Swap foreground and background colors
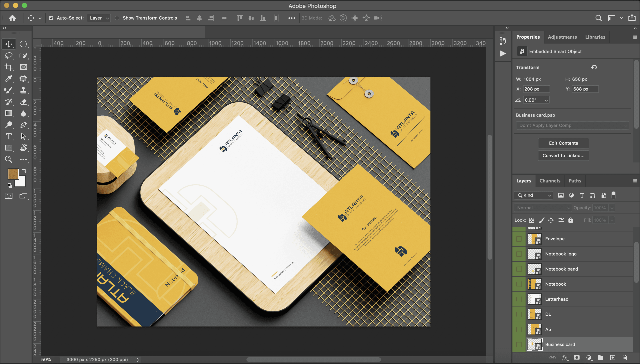640x364 pixels. (24, 170)
